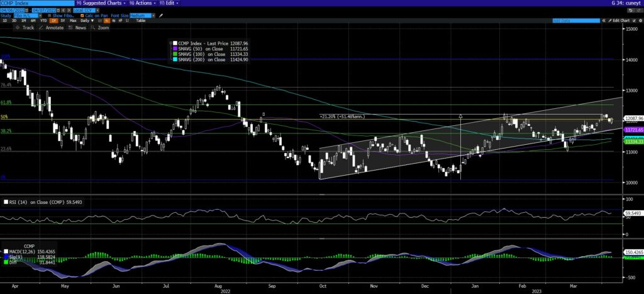Open the Daily periodicity dropdown
This screenshot has height=294, width=644.
pyautogui.click(x=86, y=21)
